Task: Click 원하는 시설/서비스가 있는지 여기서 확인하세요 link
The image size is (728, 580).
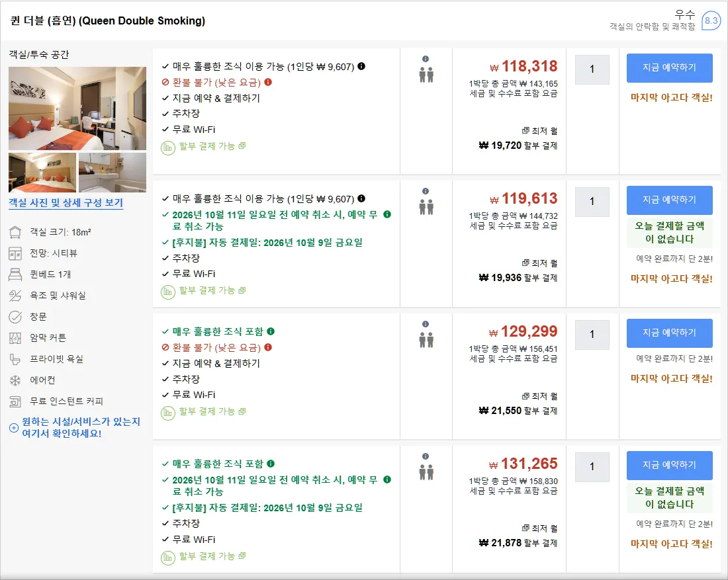Action: pos(81,427)
